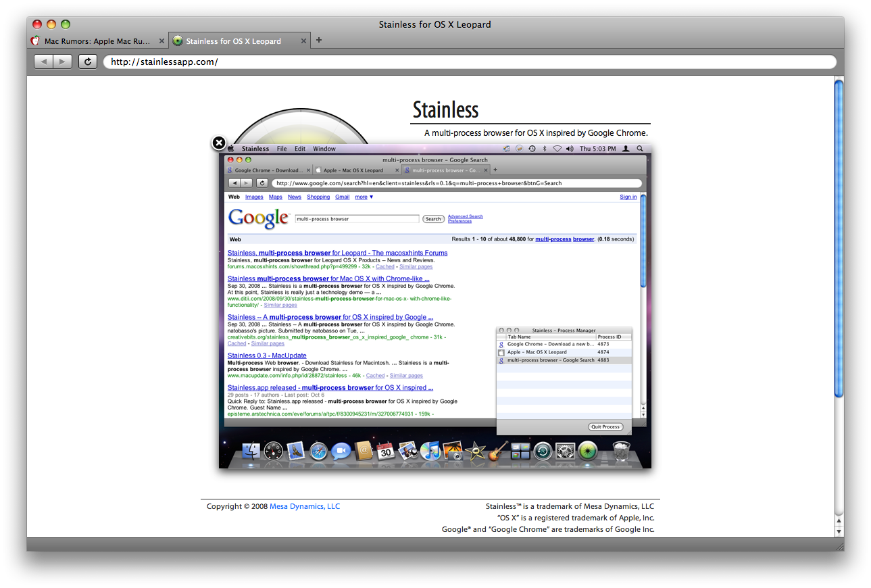Click the main page's scroll down arrow
The width and height of the screenshot is (871, 588).
(839, 531)
